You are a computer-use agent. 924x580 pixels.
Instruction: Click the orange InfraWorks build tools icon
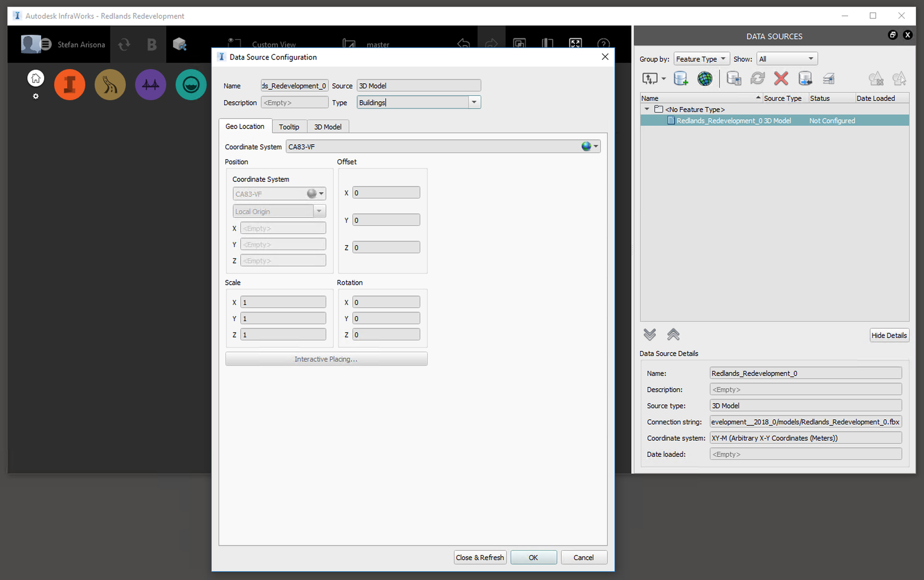69,85
